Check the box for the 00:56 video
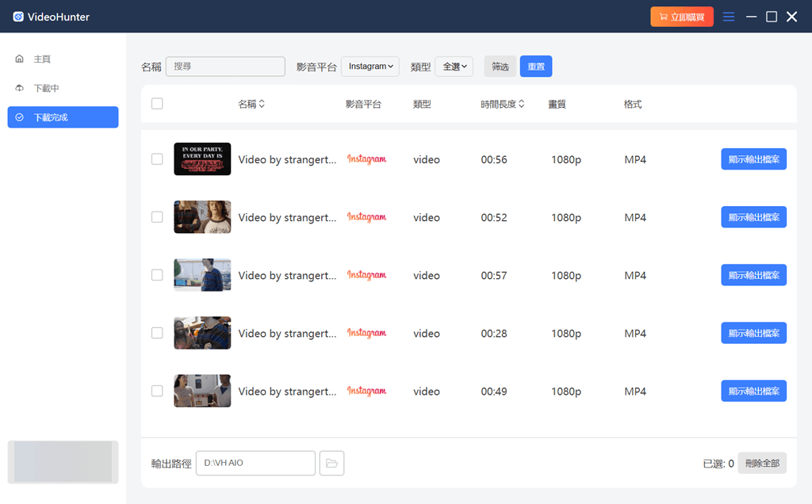This screenshot has width=812, height=504. pyautogui.click(x=157, y=158)
